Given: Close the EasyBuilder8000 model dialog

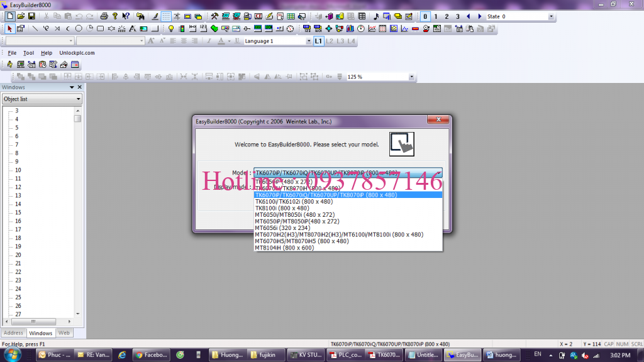Looking at the screenshot, I should tap(438, 119).
